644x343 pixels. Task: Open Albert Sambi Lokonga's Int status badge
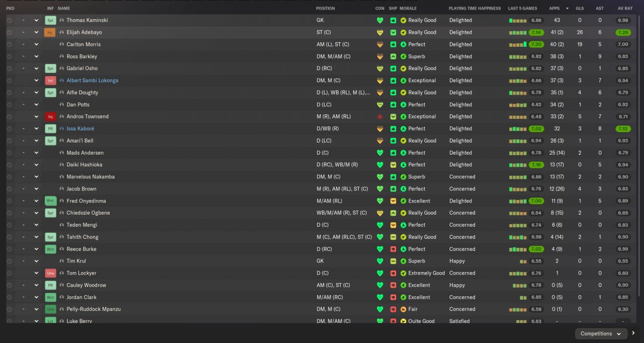click(50, 81)
